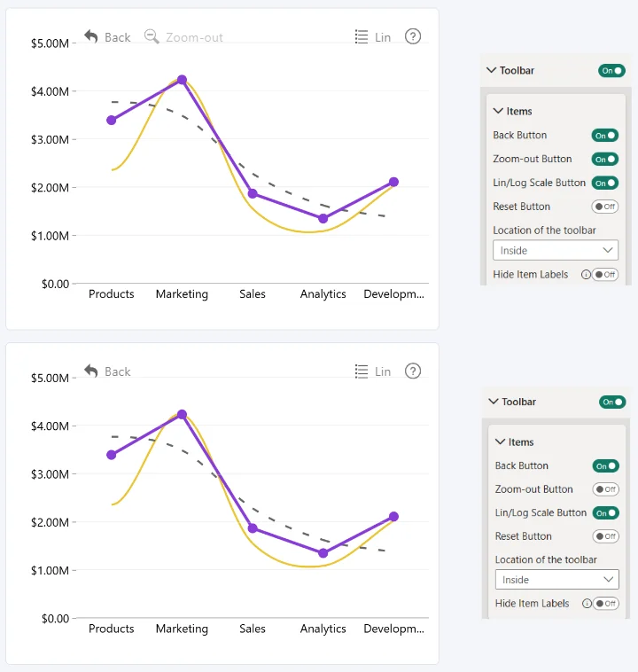Viewport: 638px width, 672px height.
Task: Click the Lin label in top chart toolbar
Action: coord(383,38)
